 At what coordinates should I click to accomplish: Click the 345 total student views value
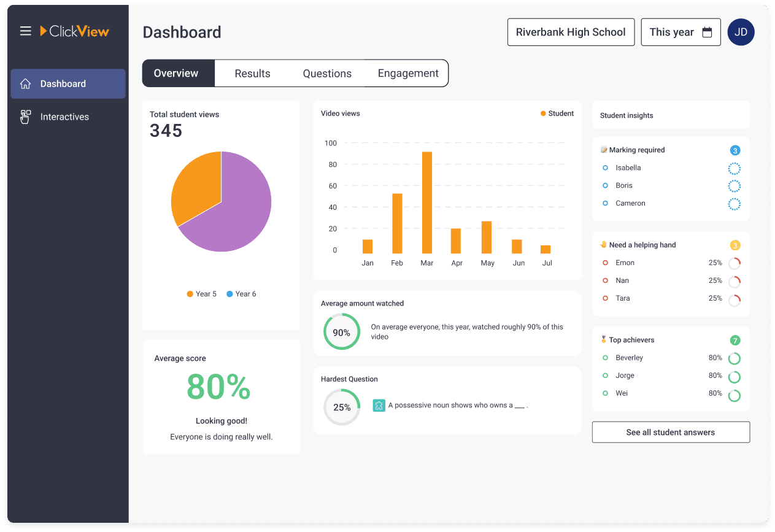pyautogui.click(x=166, y=131)
